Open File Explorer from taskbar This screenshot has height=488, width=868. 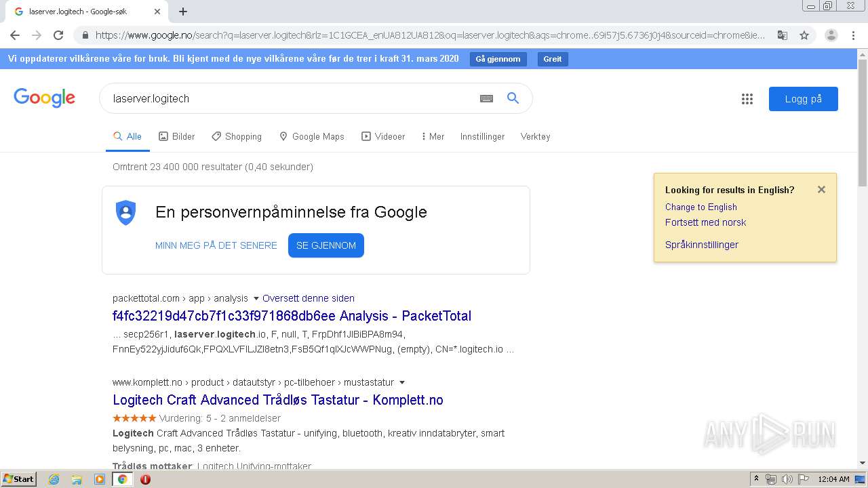tap(77, 479)
